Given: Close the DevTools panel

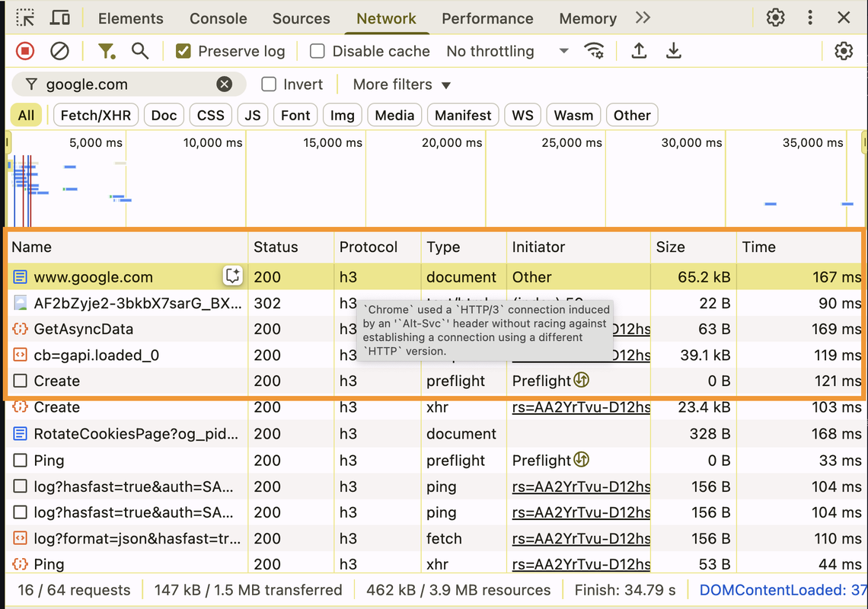Looking at the screenshot, I should coord(844,18).
